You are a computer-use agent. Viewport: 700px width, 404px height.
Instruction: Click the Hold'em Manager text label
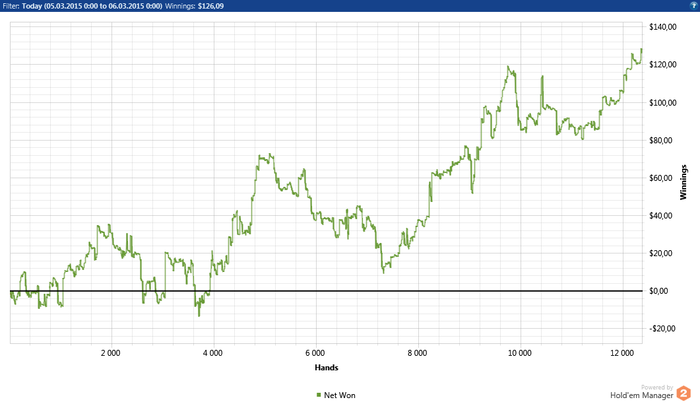[x=642, y=396]
